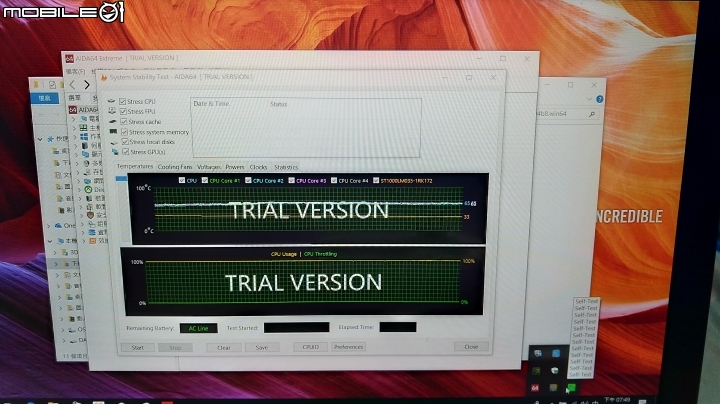Select the security shield tree icon in AIDA64

(90, 215)
